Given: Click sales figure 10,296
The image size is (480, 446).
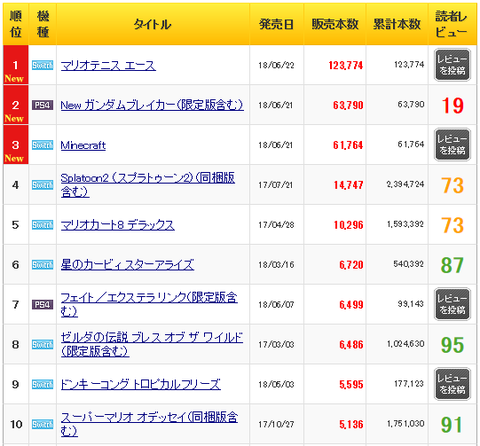Looking at the screenshot, I should (x=348, y=225).
